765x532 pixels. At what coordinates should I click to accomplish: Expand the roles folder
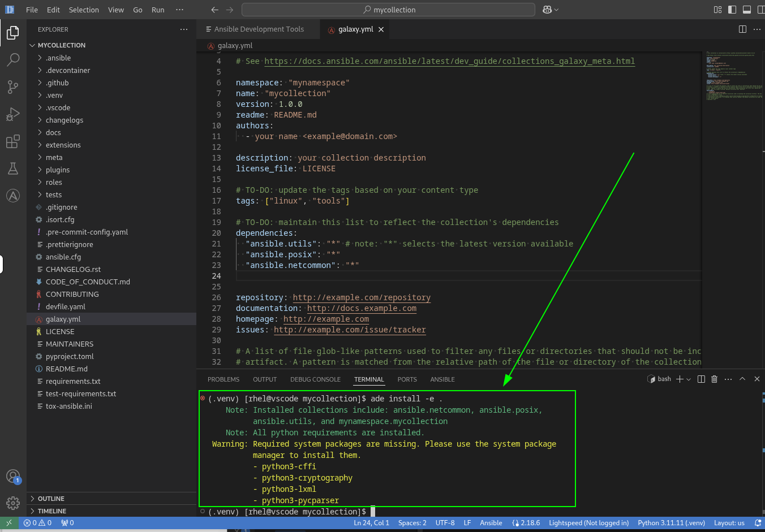[54, 182]
